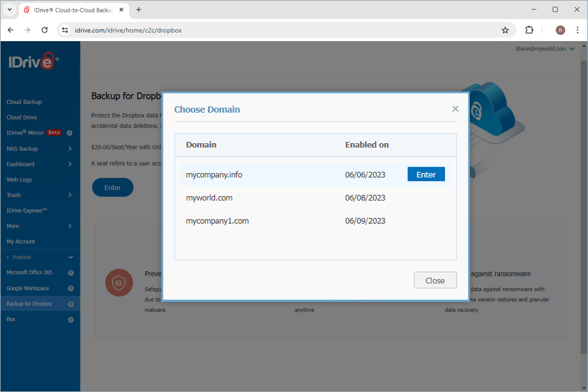The height and width of the screenshot is (392, 588).
Task: Open Dashboard sidebar item
Action: click(x=20, y=164)
